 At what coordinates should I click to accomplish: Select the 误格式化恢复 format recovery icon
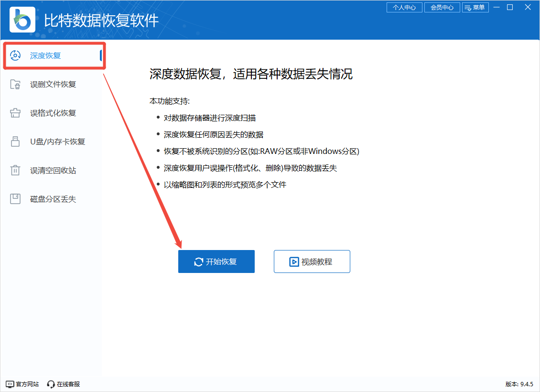[x=15, y=113]
